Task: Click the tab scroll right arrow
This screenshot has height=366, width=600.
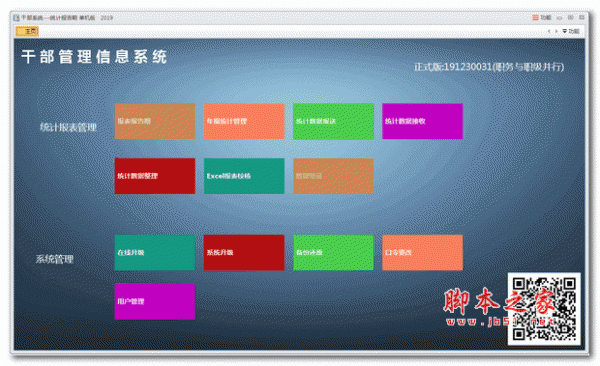Action: pyautogui.click(x=556, y=31)
